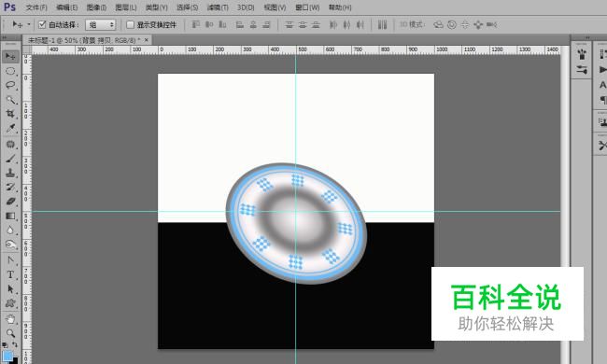Open the 帮助(H) menu

(x=340, y=7)
